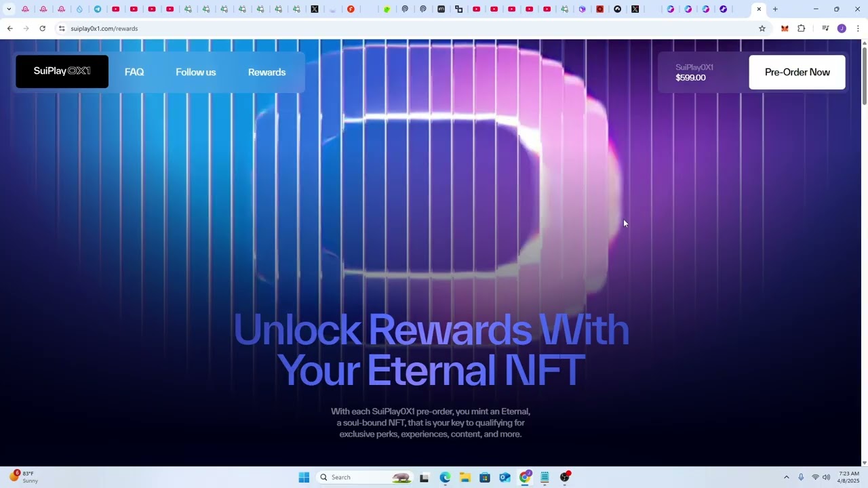Viewport: 868px width, 488px height.
Task: View site information icon in address bar
Action: (x=62, y=28)
